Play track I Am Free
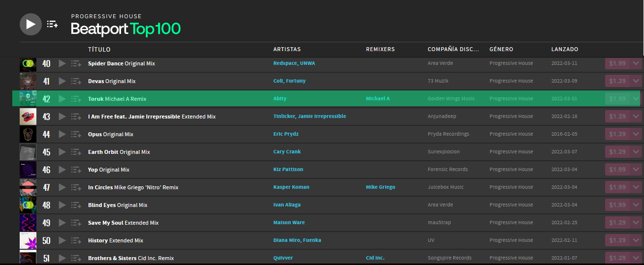The width and height of the screenshot is (644, 265). (62, 117)
